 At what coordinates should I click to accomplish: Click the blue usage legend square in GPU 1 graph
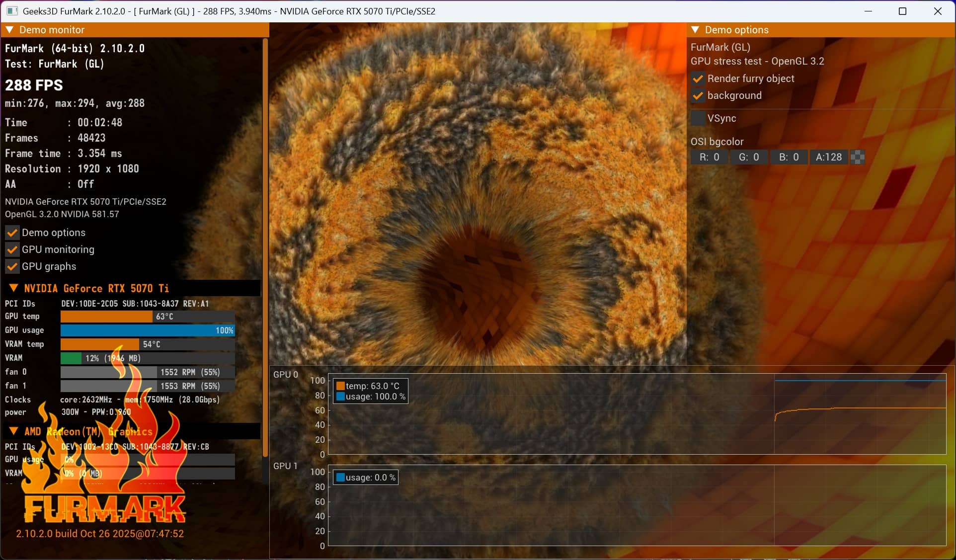pos(340,478)
